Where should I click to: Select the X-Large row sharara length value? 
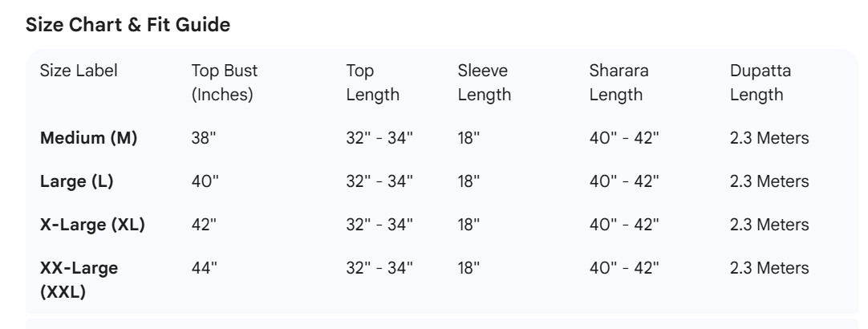624,225
